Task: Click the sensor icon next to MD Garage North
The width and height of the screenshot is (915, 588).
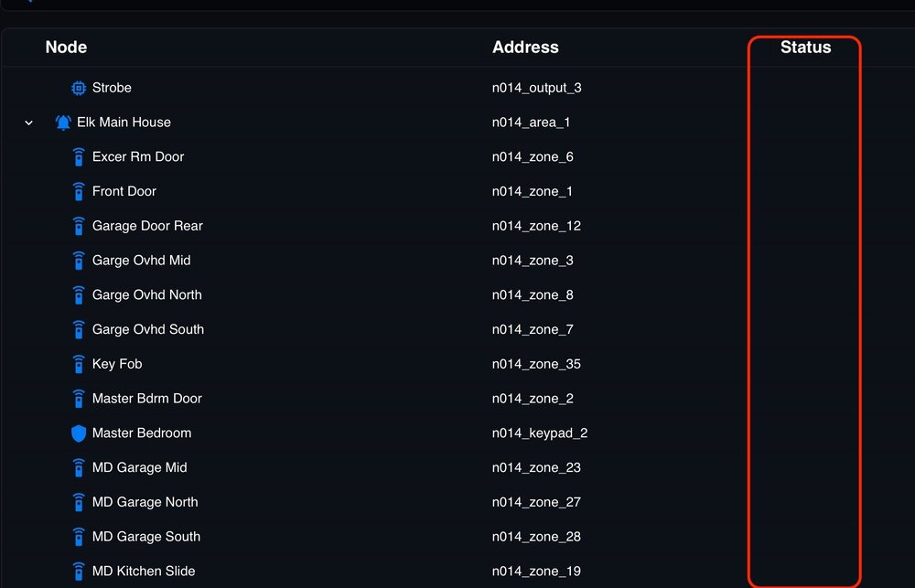Action: coord(79,502)
